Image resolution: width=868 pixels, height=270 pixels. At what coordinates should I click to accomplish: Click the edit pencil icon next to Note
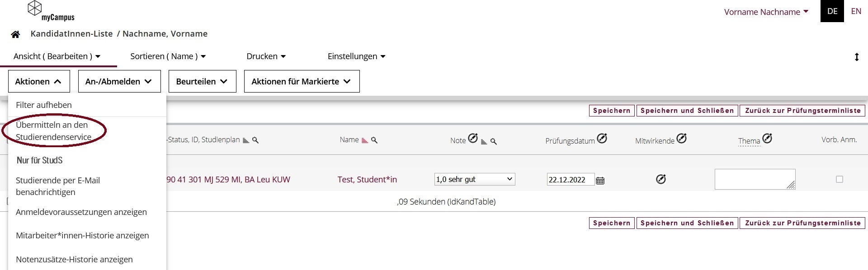tap(473, 138)
